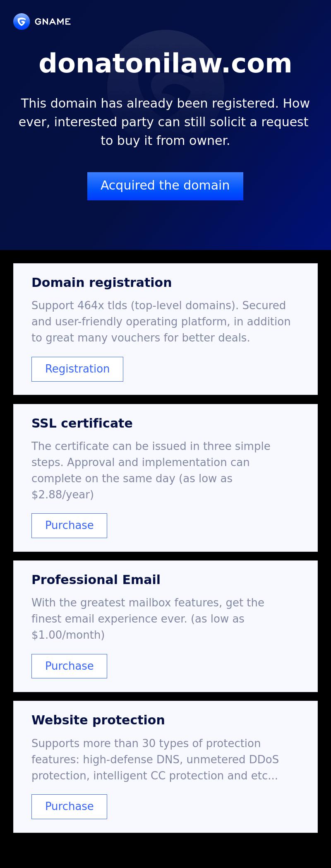The image size is (331, 868).
Task: Click the Gname logo icon
Action: 22,22
